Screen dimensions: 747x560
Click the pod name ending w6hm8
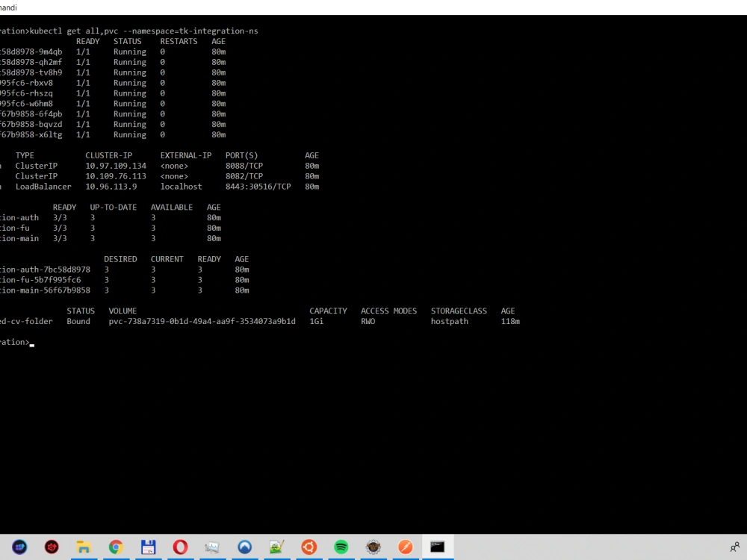coord(27,104)
